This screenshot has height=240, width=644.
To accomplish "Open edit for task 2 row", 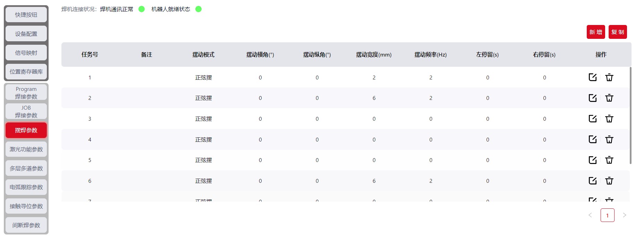I will (x=592, y=98).
